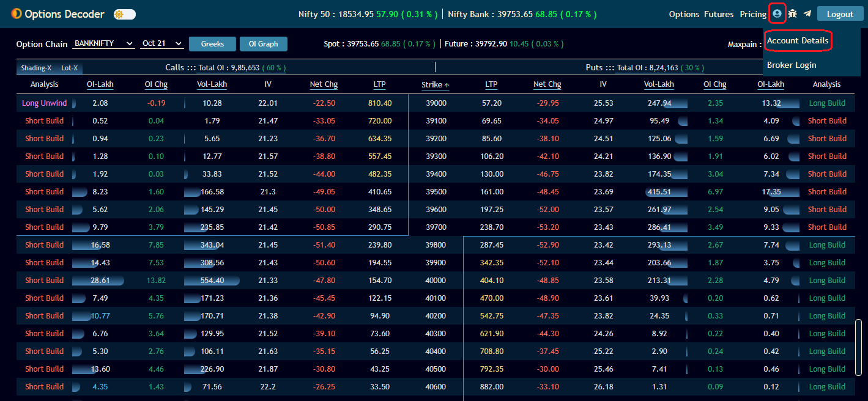Viewport: 868px width, 401px height.
Task: Sort by calls Vol-Lakh column header
Action: click(x=212, y=84)
